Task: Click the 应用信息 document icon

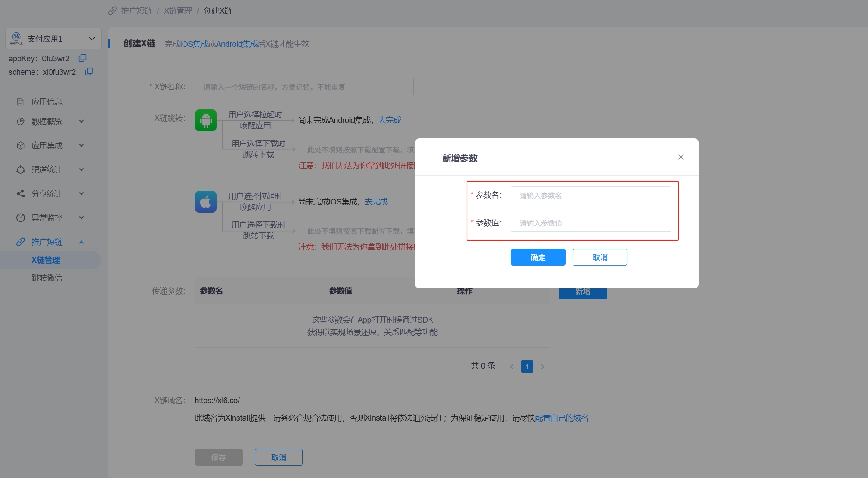Action: (x=20, y=102)
